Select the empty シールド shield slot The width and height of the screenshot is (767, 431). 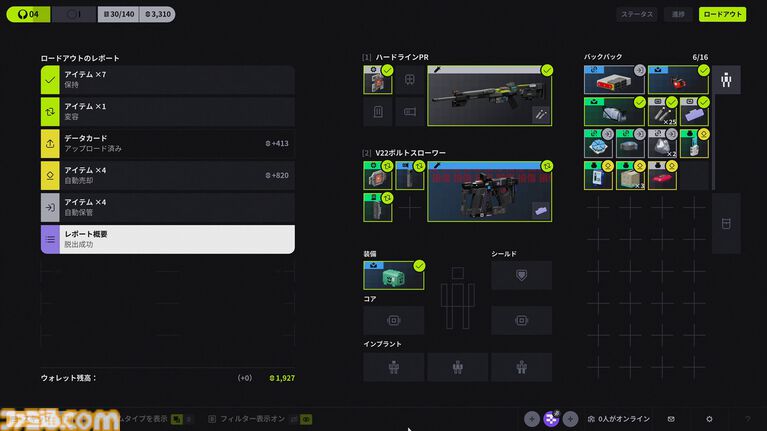pyautogui.click(x=521, y=275)
